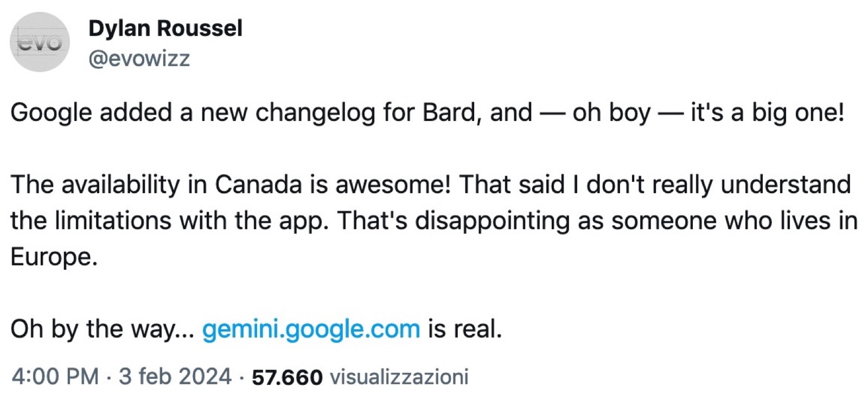Click the words "is real." after the link

coord(465,329)
